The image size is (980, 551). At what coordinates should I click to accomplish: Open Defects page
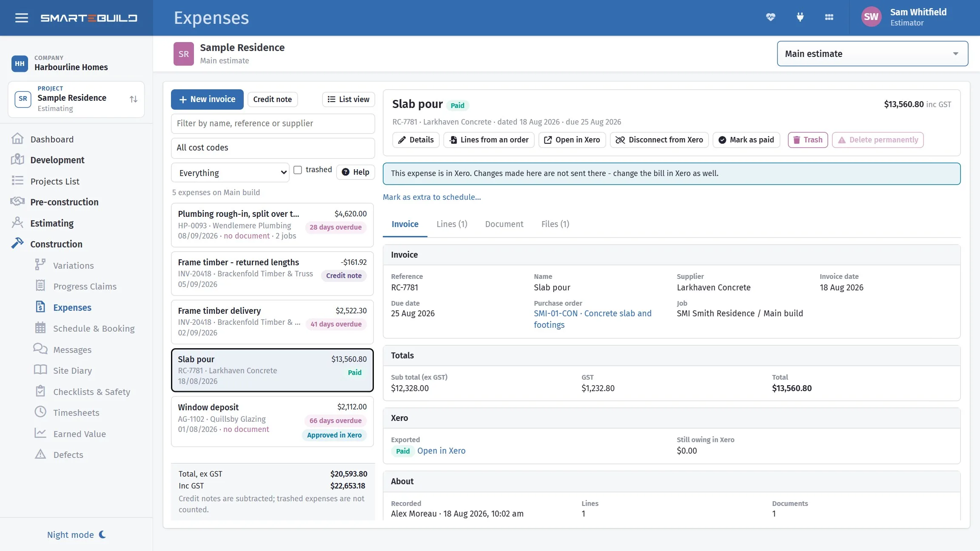pyautogui.click(x=68, y=454)
